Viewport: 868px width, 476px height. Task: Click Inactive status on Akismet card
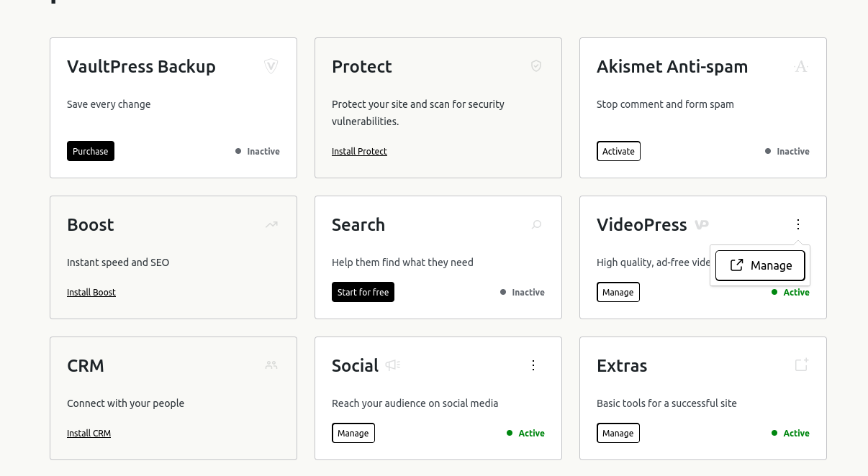(x=787, y=151)
